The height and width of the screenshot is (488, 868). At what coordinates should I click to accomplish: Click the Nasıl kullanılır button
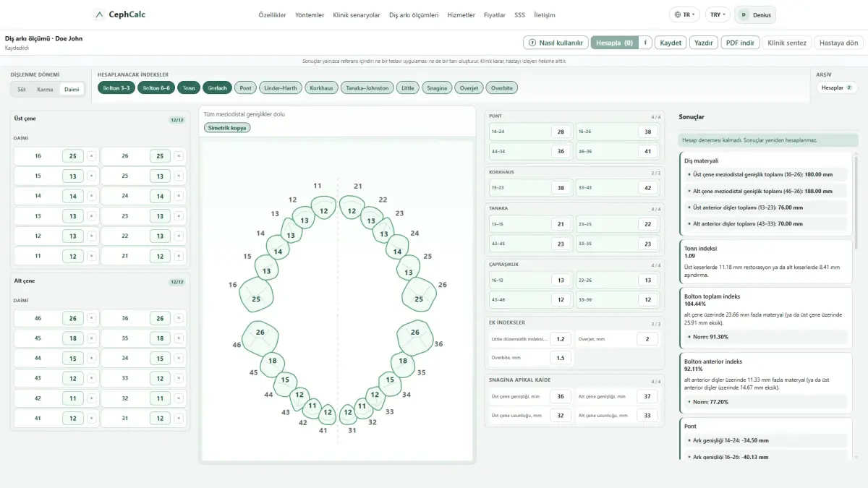556,43
